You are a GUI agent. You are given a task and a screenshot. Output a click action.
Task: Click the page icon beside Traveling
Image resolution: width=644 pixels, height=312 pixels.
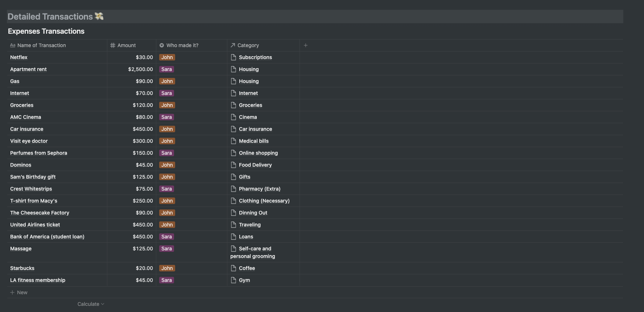(x=234, y=225)
